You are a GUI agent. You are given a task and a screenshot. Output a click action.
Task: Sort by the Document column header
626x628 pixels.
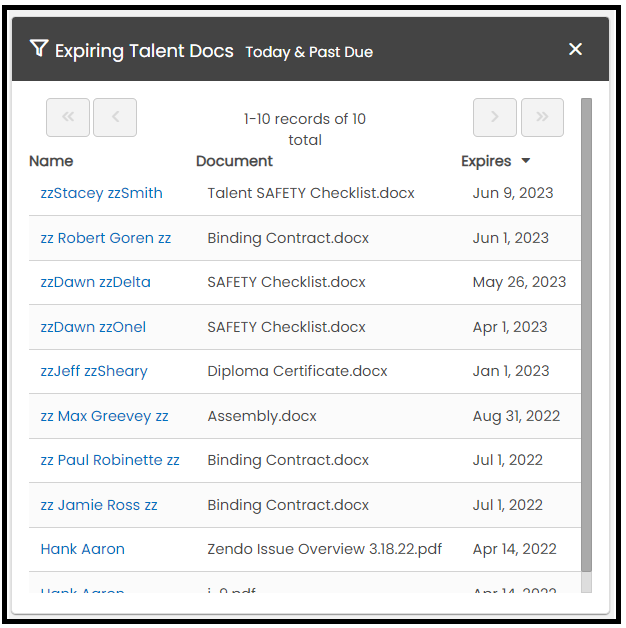pyautogui.click(x=234, y=161)
